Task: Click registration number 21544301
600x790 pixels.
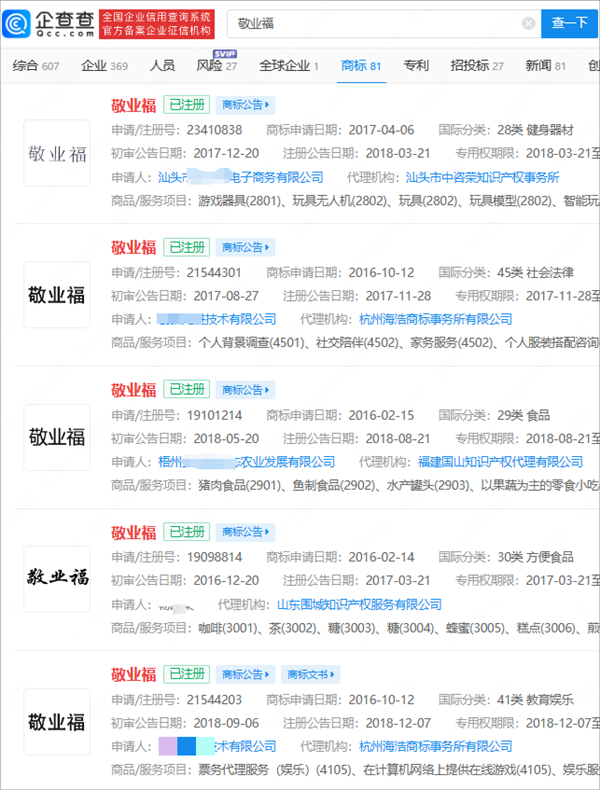Action: (x=214, y=273)
